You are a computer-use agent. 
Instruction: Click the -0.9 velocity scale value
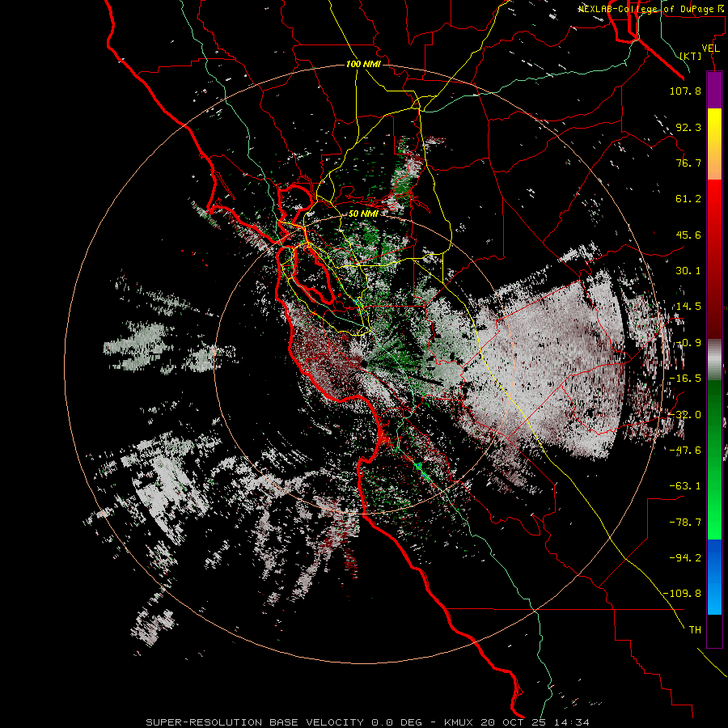tap(688, 343)
